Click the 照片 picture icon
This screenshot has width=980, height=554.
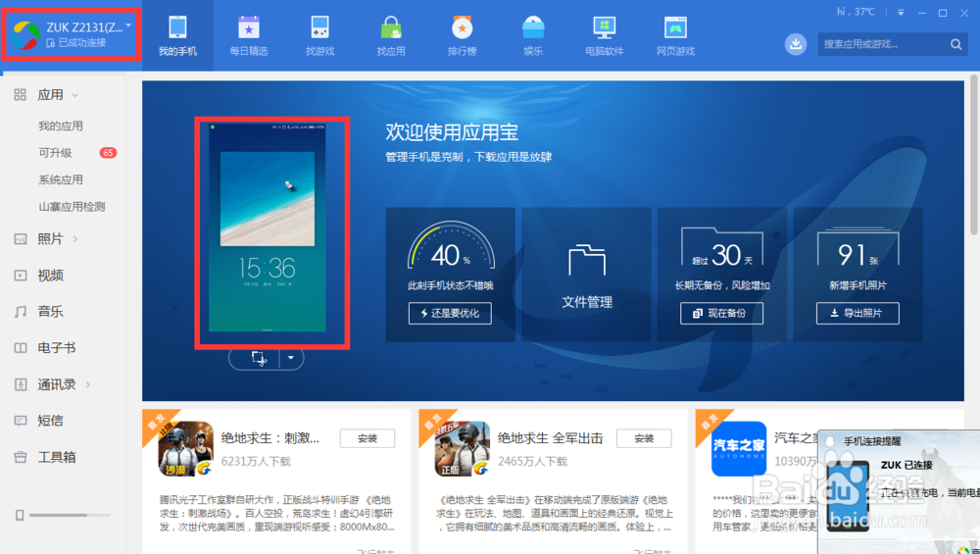point(21,239)
